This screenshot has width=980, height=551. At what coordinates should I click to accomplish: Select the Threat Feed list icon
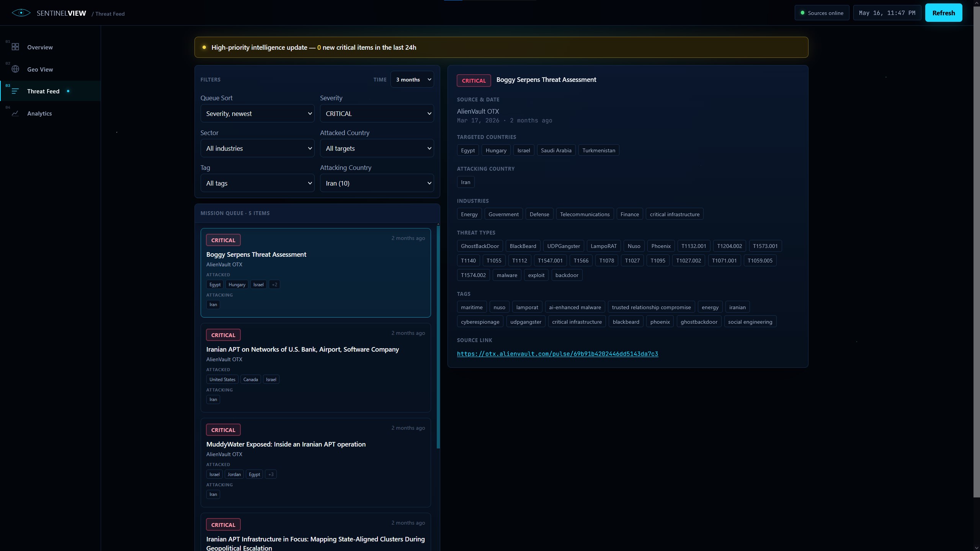pos(15,91)
